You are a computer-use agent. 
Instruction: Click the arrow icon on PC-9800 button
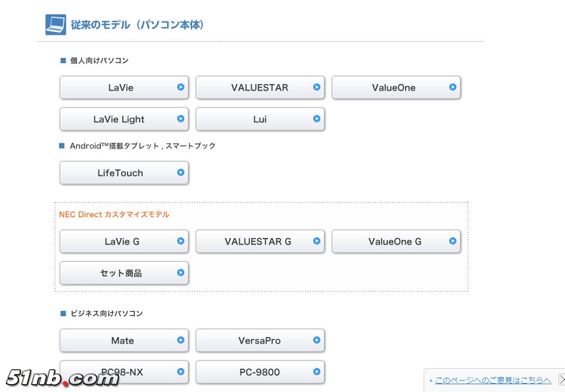click(x=317, y=372)
